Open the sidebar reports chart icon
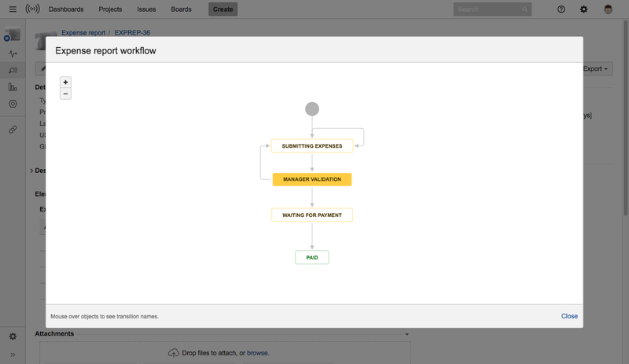The width and height of the screenshot is (629, 364). [x=13, y=87]
